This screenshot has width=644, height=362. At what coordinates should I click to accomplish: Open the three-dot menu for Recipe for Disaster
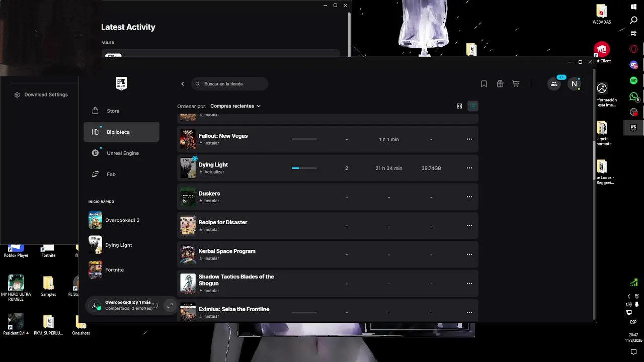469,226
